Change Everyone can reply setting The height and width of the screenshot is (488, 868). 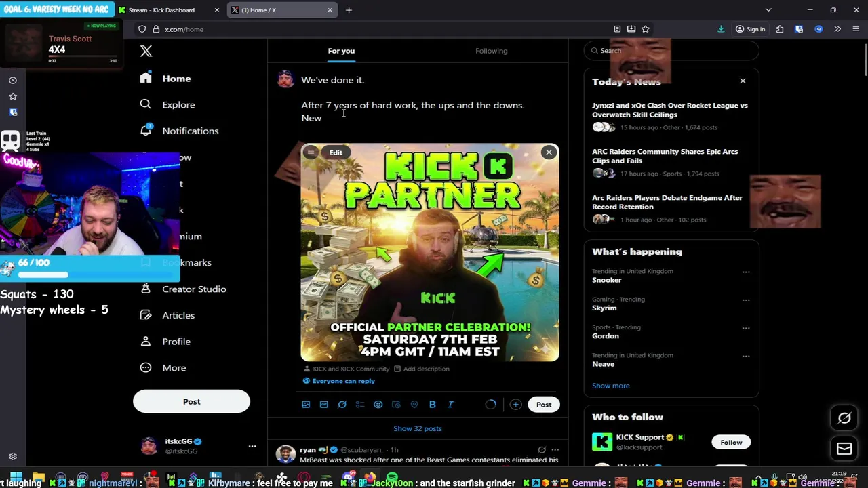click(339, 381)
